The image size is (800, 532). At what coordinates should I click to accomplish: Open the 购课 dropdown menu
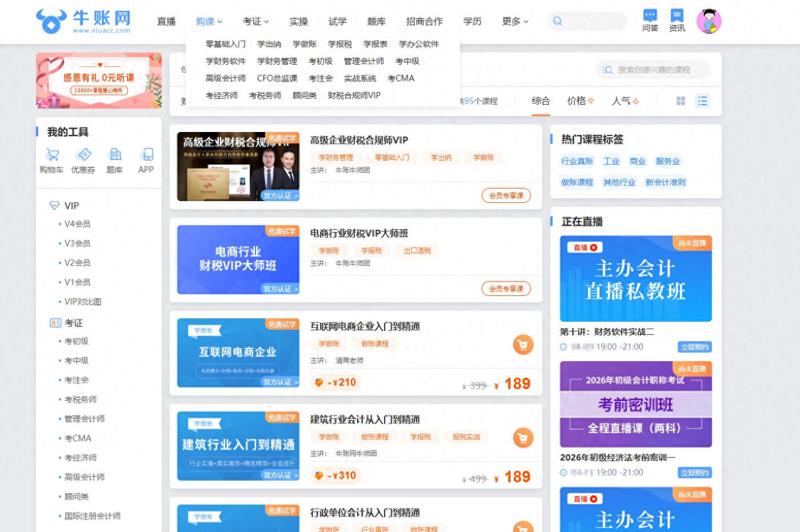(207, 21)
